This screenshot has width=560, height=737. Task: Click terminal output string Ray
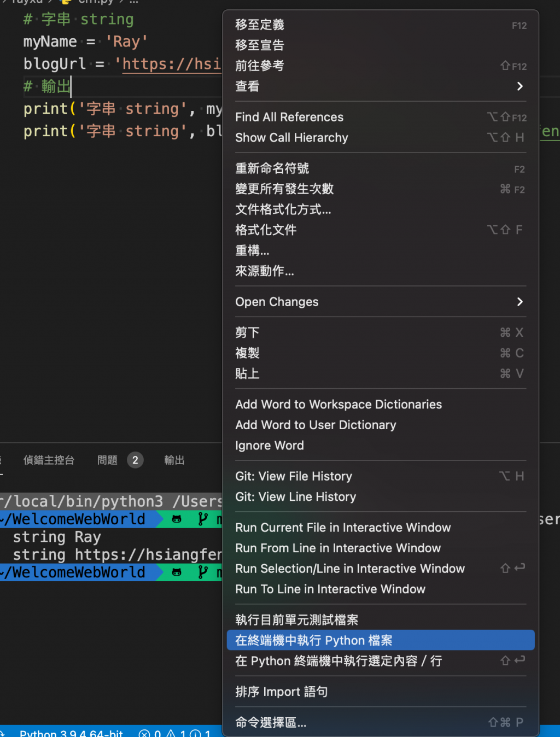(x=57, y=537)
